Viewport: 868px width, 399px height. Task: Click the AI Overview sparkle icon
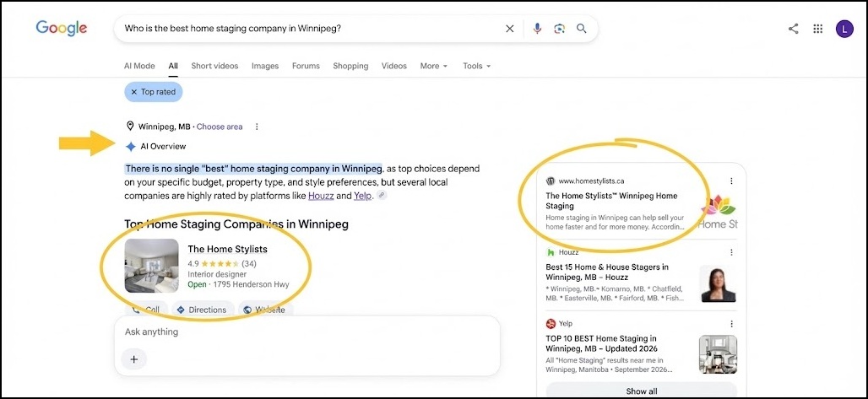(131, 147)
